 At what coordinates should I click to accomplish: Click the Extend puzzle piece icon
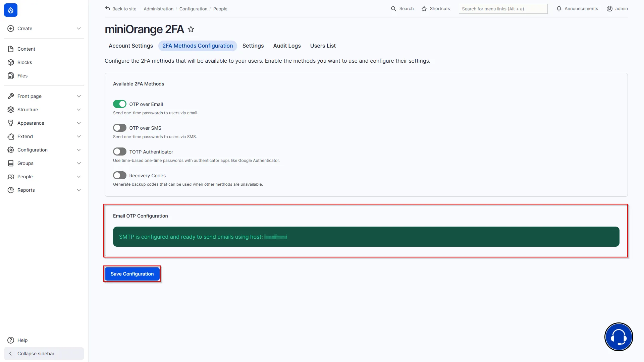click(11, 136)
